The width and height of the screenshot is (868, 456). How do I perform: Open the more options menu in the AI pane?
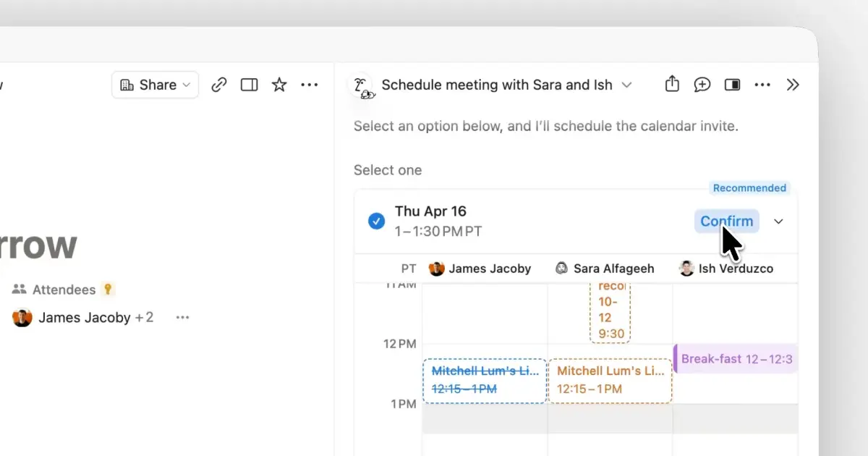point(762,85)
